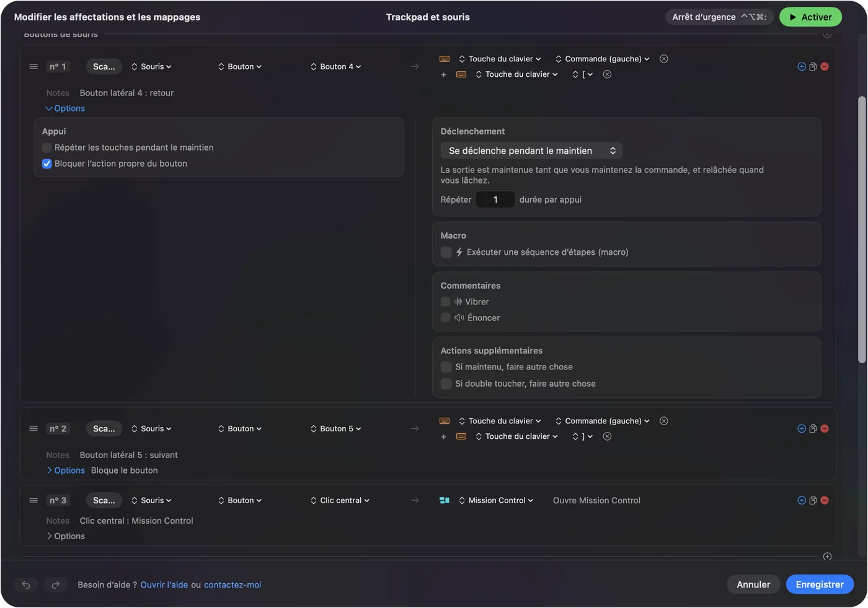Remove the Commande (gauche) key in row 1
The height and width of the screenshot is (608, 868).
click(x=664, y=59)
